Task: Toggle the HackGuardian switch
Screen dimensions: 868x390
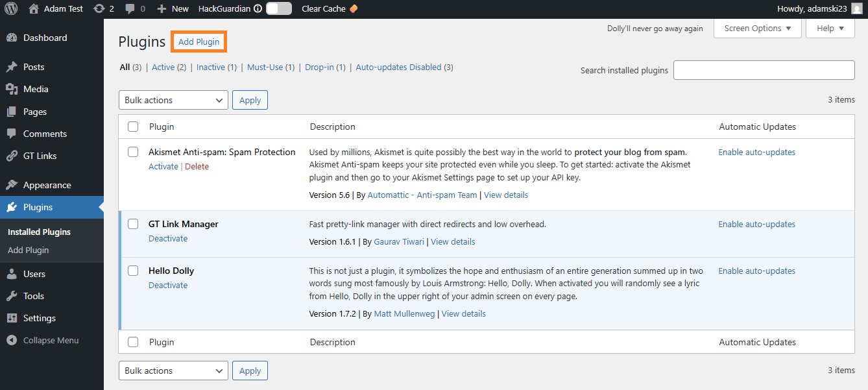Action: tap(279, 8)
